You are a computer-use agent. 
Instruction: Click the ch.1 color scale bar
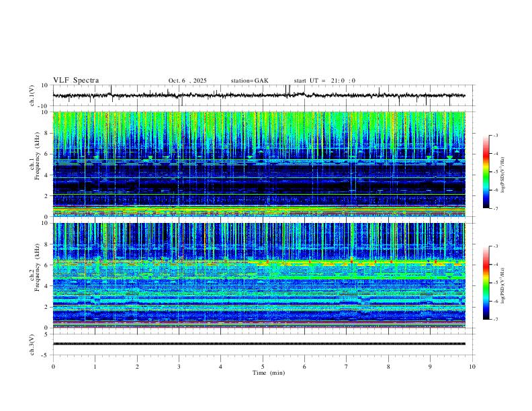pyautogui.click(x=486, y=172)
